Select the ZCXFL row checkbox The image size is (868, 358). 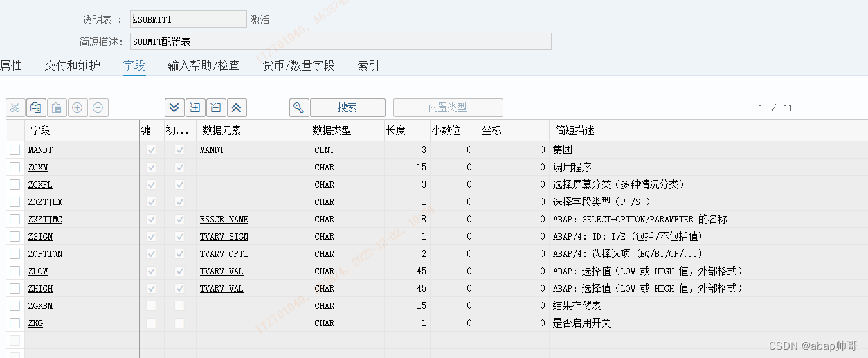15,184
